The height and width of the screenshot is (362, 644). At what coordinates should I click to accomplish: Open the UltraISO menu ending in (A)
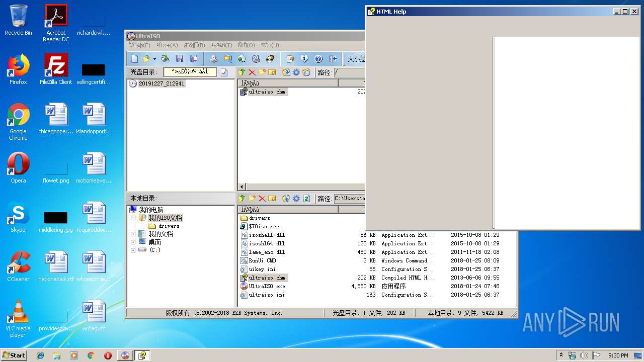(167, 45)
